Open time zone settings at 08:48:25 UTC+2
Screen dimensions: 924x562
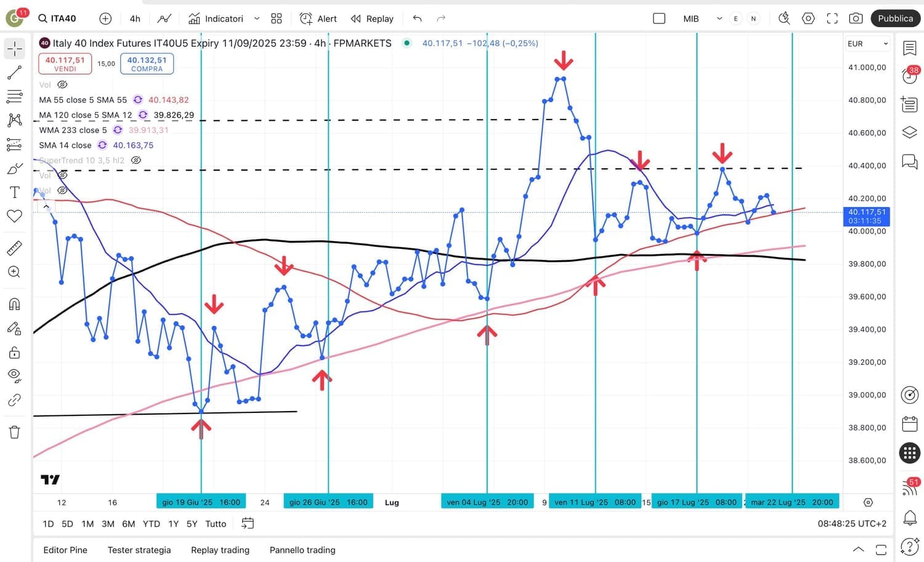coord(852,524)
